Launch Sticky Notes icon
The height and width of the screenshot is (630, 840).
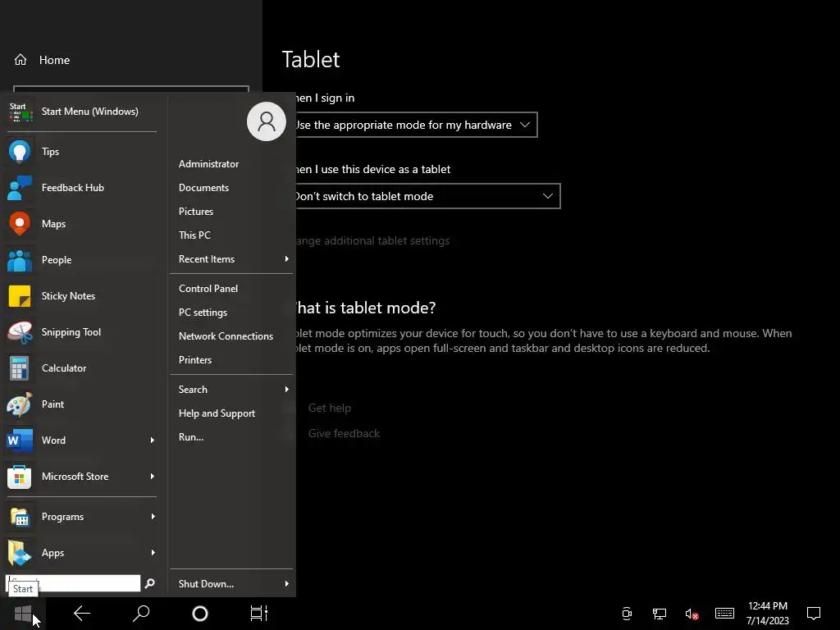pos(20,295)
